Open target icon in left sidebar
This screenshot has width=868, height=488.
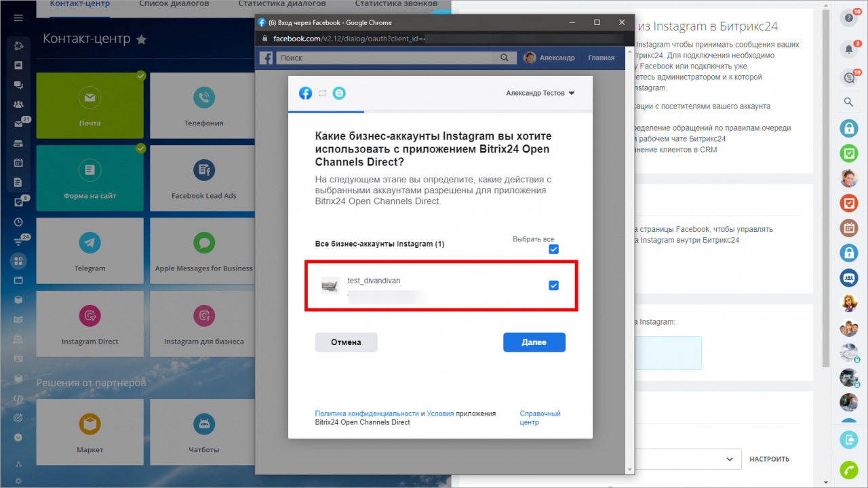[x=18, y=418]
